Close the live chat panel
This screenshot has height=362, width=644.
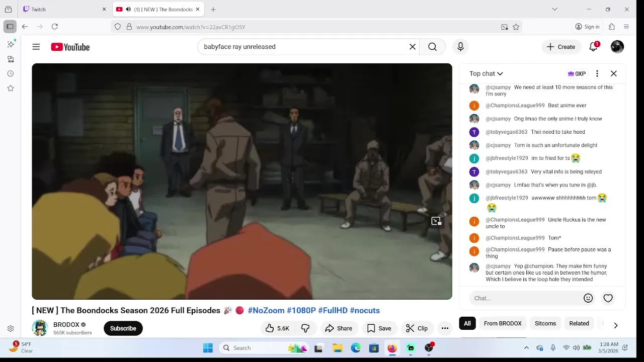[x=614, y=73]
